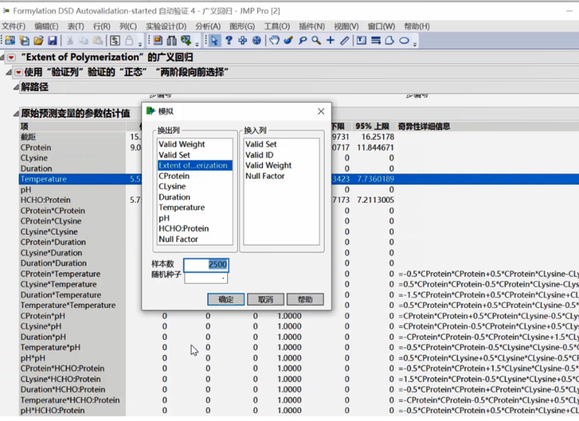Open file using the folder toolbar icon
This screenshot has width=579, height=421.
(38, 41)
